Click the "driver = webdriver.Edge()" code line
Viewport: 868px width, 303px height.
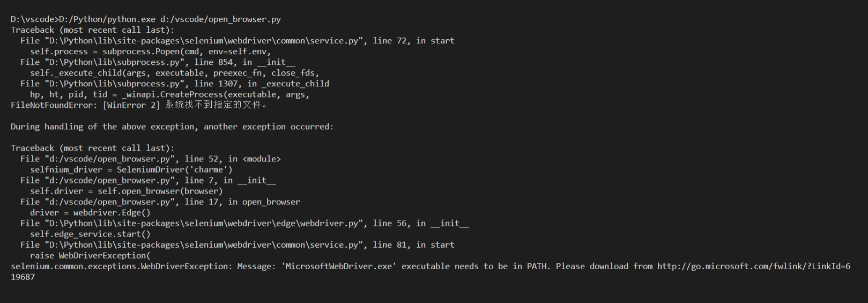pos(90,212)
